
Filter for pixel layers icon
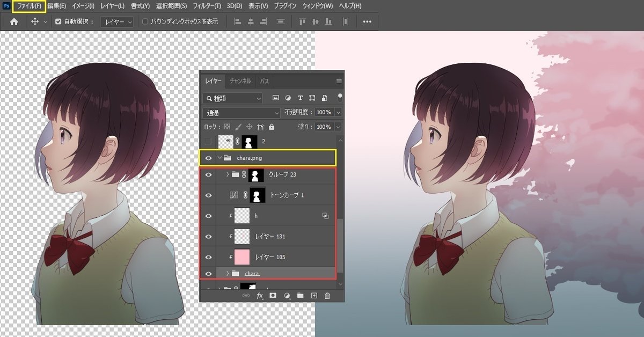click(276, 98)
